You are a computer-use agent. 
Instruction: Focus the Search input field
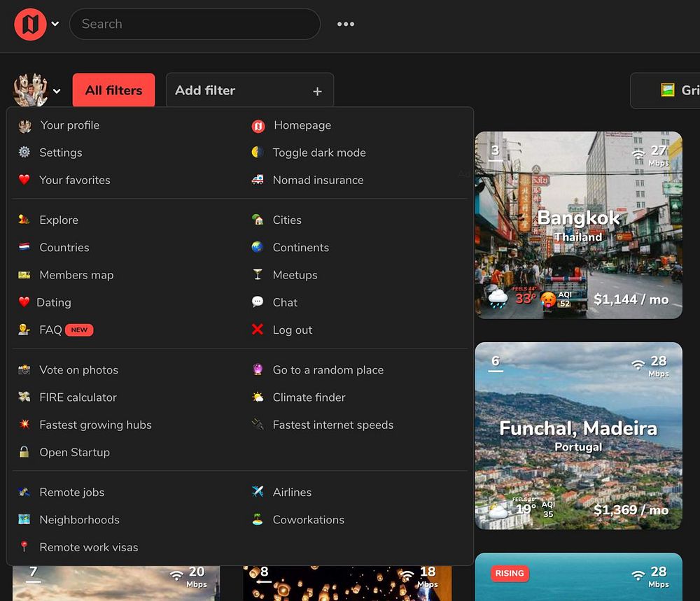pyautogui.click(x=195, y=24)
